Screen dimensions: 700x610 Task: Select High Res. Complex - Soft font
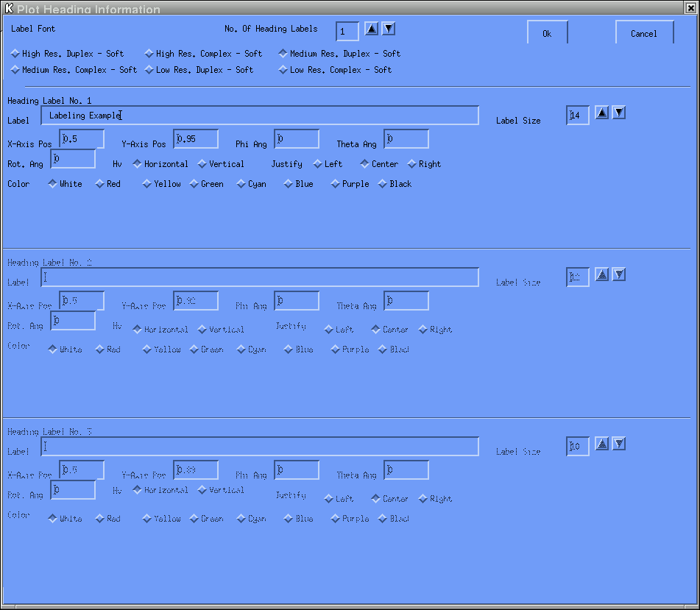(x=204, y=54)
